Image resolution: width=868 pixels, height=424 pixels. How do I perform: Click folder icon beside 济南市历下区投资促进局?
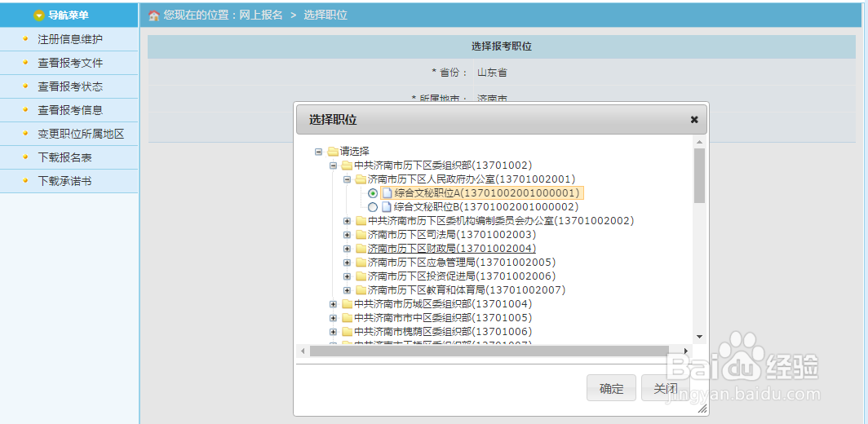pyautogui.click(x=361, y=276)
